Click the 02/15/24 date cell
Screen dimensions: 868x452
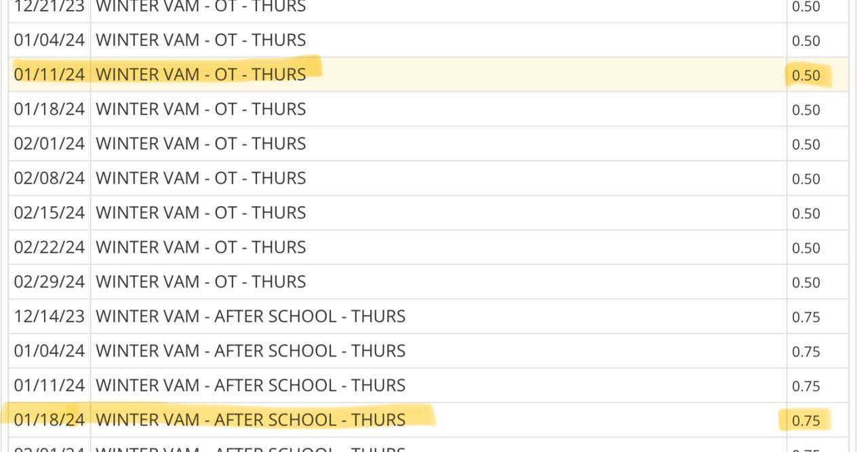[49, 213]
